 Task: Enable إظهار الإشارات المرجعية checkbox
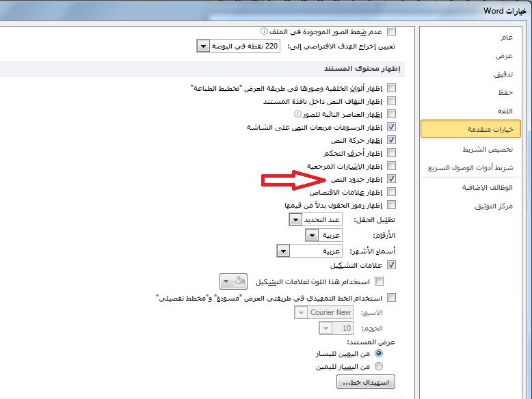(x=391, y=166)
